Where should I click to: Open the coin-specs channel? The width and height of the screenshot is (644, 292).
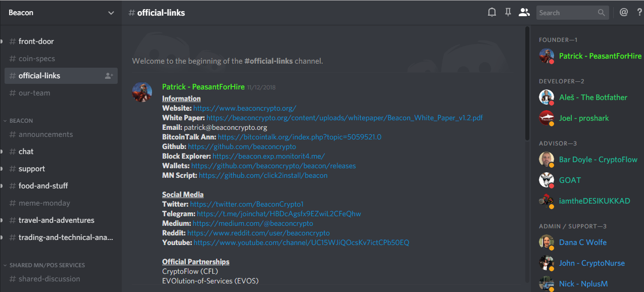pyautogui.click(x=37, y=59)
